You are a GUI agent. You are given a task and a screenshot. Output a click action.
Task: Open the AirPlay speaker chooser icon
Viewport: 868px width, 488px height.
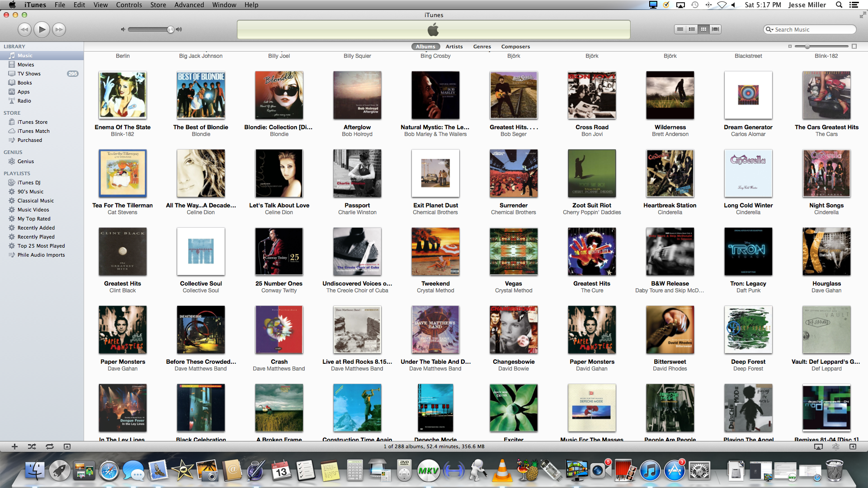pyautogui.click(x=818, y=446)
